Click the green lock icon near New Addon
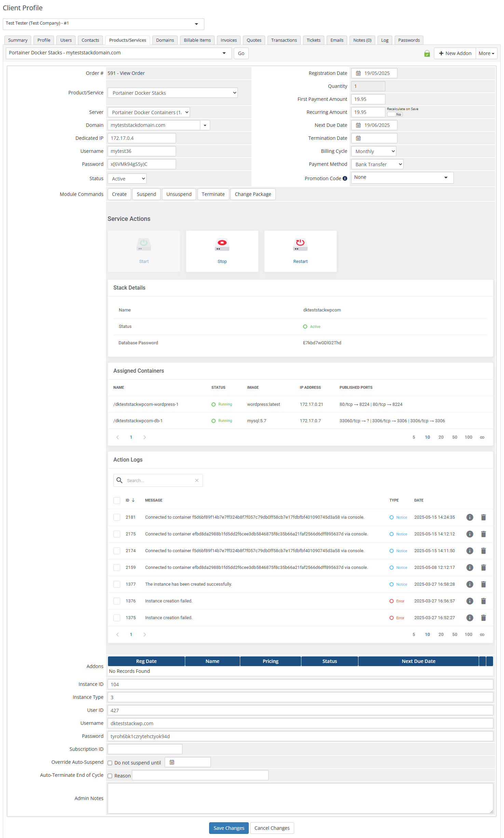This screenshot has height=838, width=504. (427, 53)
